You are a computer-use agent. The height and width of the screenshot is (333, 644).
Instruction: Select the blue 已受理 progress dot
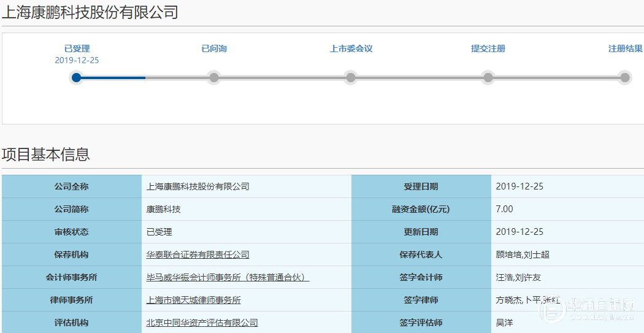click(76, 78)
